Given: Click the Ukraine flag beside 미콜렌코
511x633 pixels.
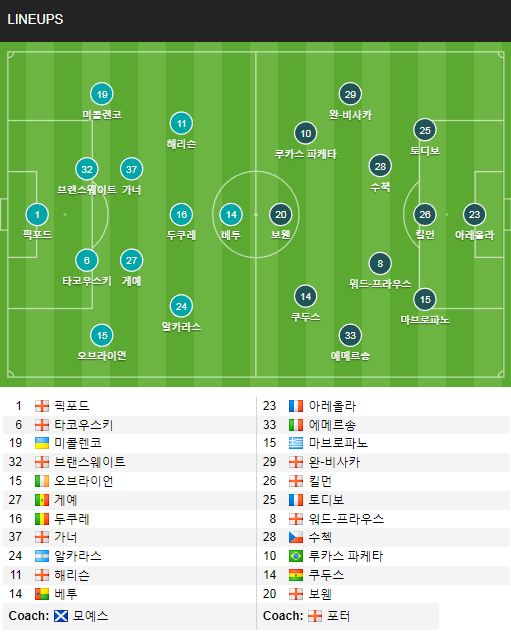Looking at the screenshot, I should click(42, 443).
